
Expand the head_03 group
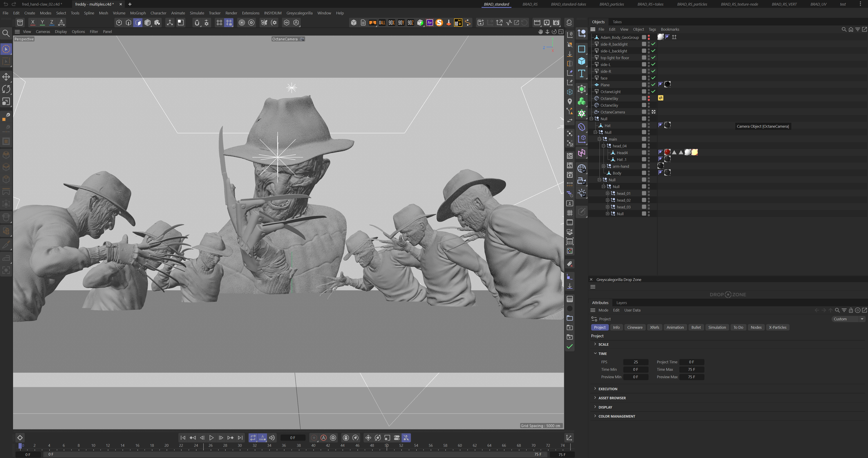click(x=608, y=207)
